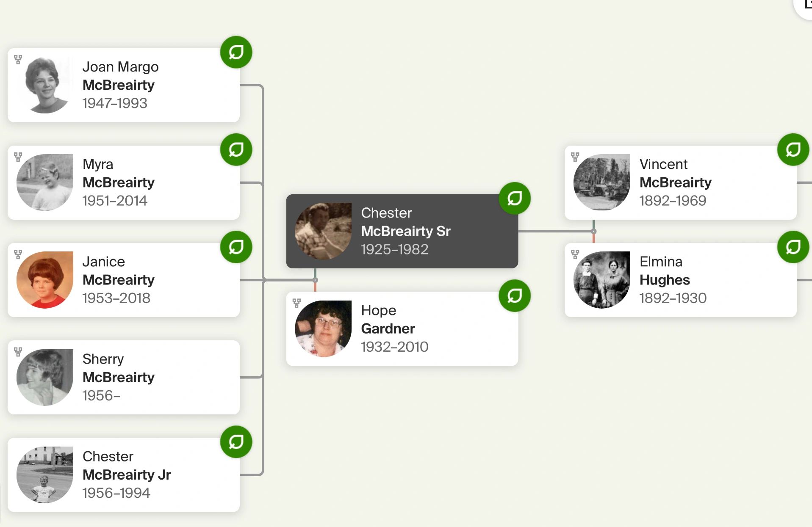Click the tree icon on Sherry McBreairty's card
This screenshot has width=812, height=527.
click(18, 352)
